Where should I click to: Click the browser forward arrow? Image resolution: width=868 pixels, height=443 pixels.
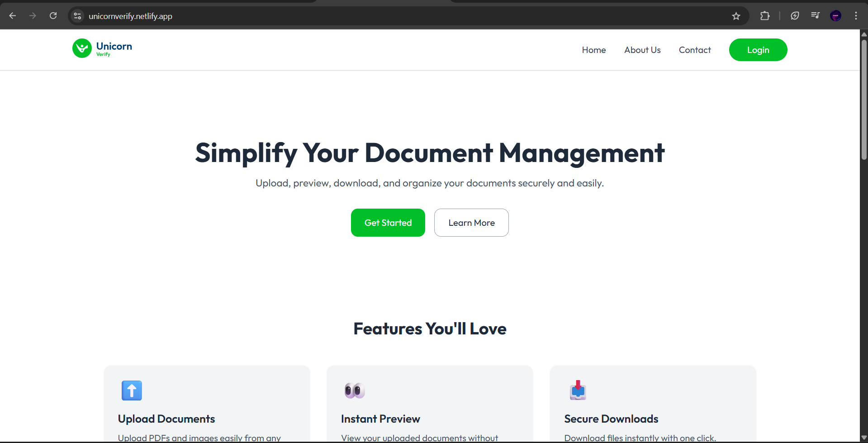(33, 16)
